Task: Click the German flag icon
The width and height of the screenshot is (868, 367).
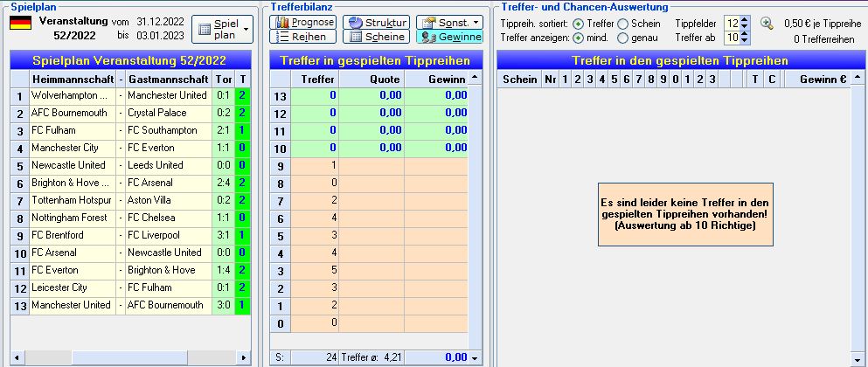Action: 20,24
